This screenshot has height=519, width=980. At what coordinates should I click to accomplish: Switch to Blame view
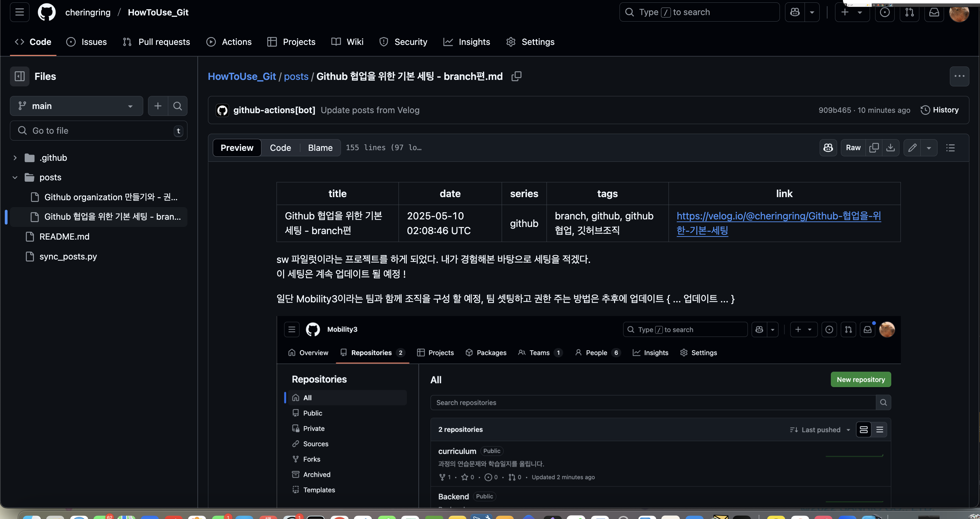pyautogui.click(x=320, y=148)
